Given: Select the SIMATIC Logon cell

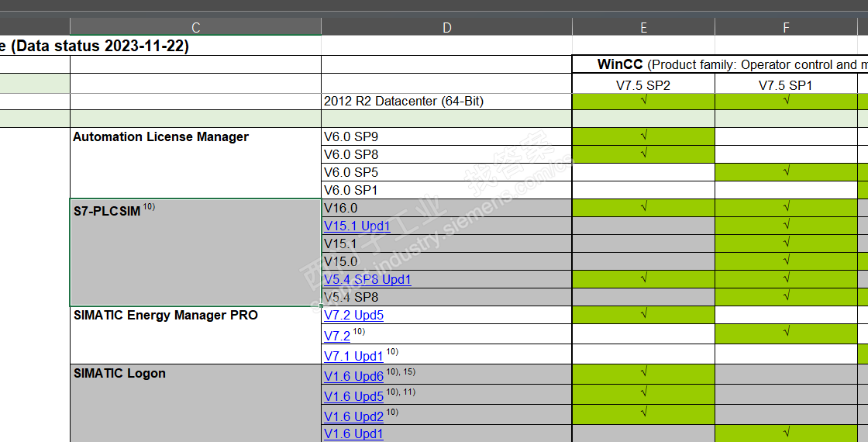Looking at the screenshot, I should coord(195,403).
